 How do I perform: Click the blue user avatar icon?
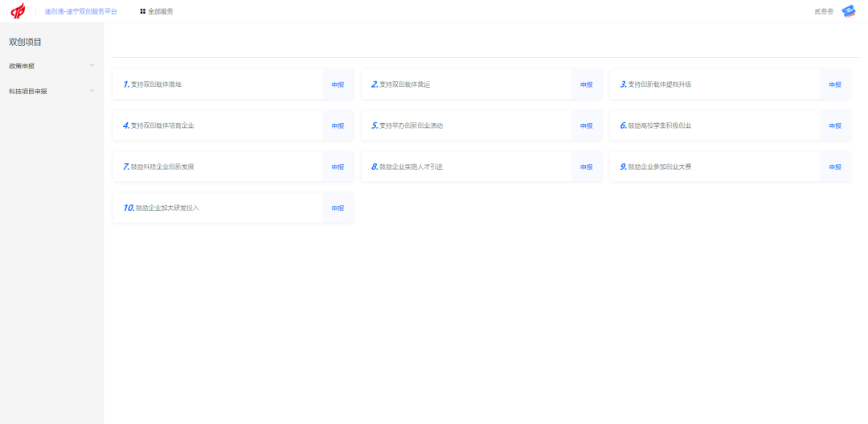[849, 11]
